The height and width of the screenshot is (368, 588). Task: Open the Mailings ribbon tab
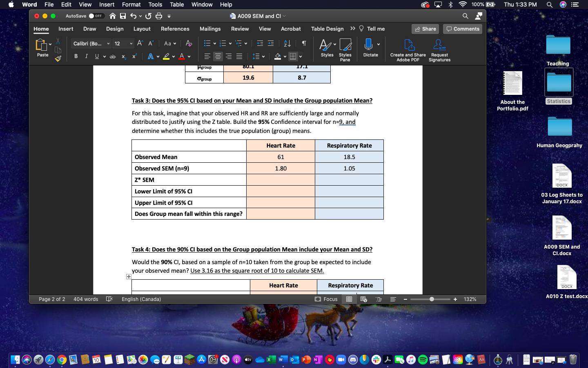coord(210,29)
